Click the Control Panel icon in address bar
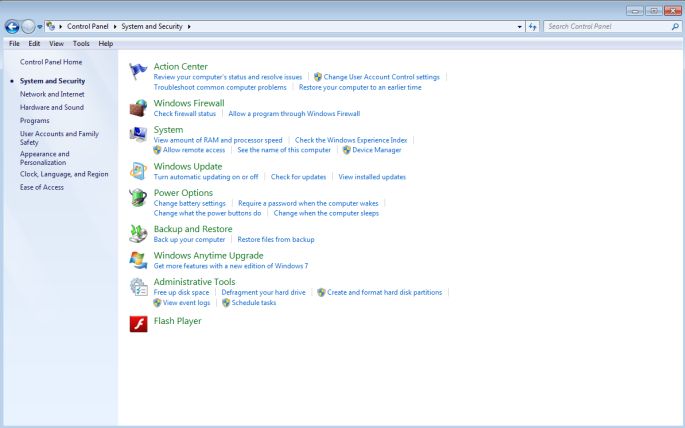The height and width of the screenshot is (428, 685). pos(51,26)
